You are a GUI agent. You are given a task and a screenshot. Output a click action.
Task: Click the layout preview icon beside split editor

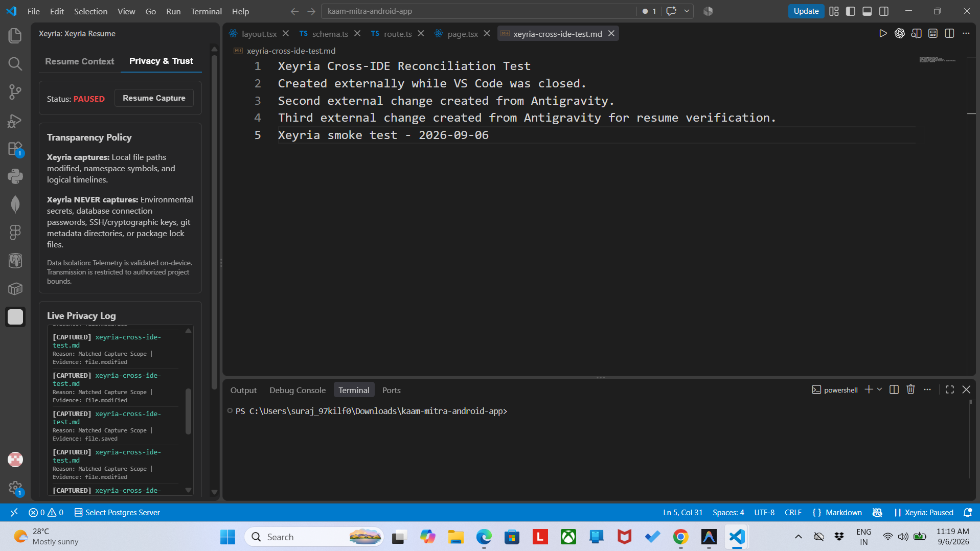point(933,34)
